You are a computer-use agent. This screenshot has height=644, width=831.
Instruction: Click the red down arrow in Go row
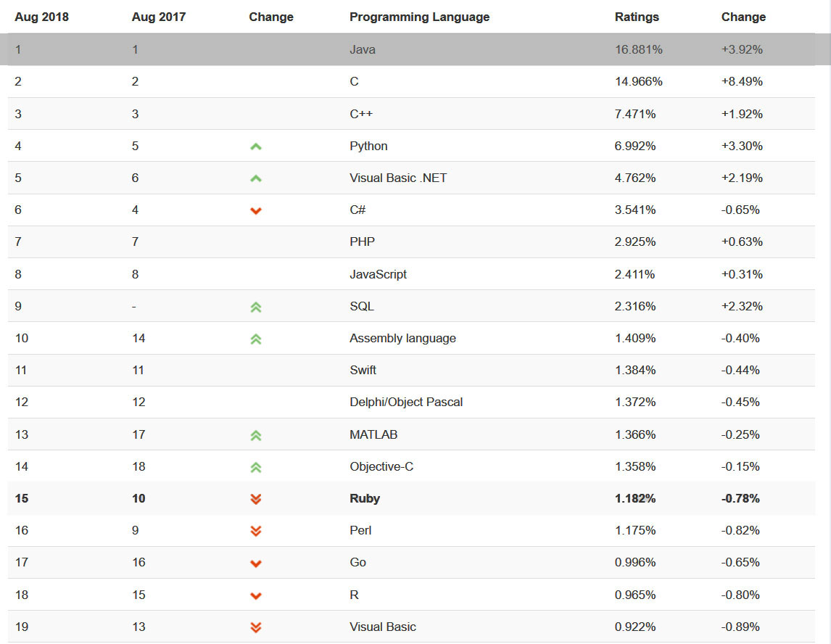[x=255, y=563]
